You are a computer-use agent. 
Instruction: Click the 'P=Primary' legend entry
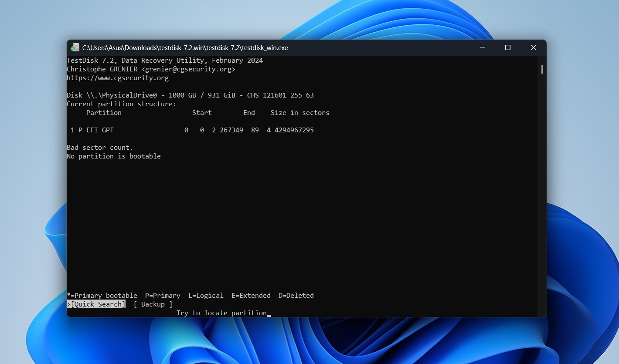click(163, 296)
